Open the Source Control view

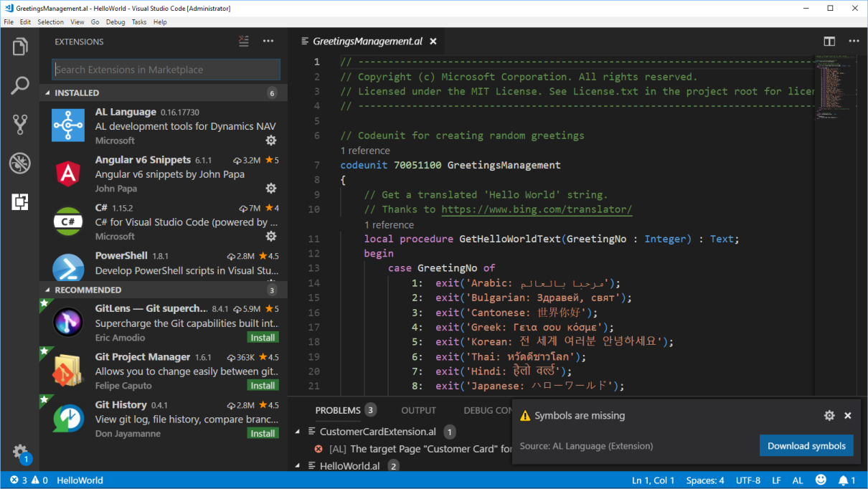tap(20, 125)
